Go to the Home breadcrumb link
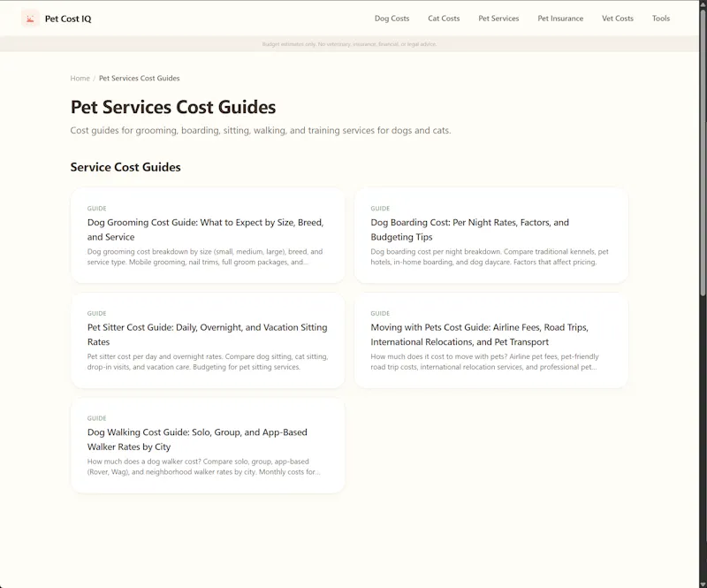707x588 pixels. [x=80, y=78]
